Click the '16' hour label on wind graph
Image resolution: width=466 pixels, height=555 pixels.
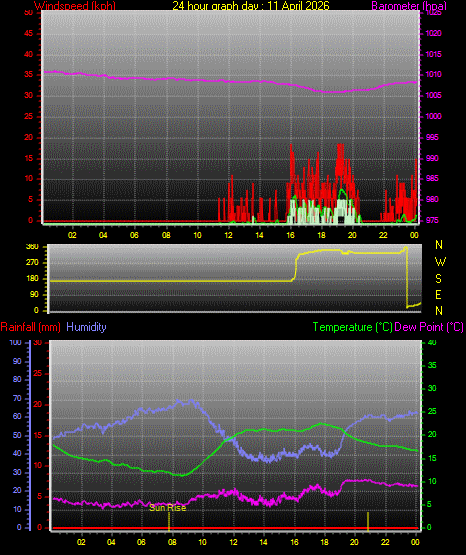click(x=290, y=235)
